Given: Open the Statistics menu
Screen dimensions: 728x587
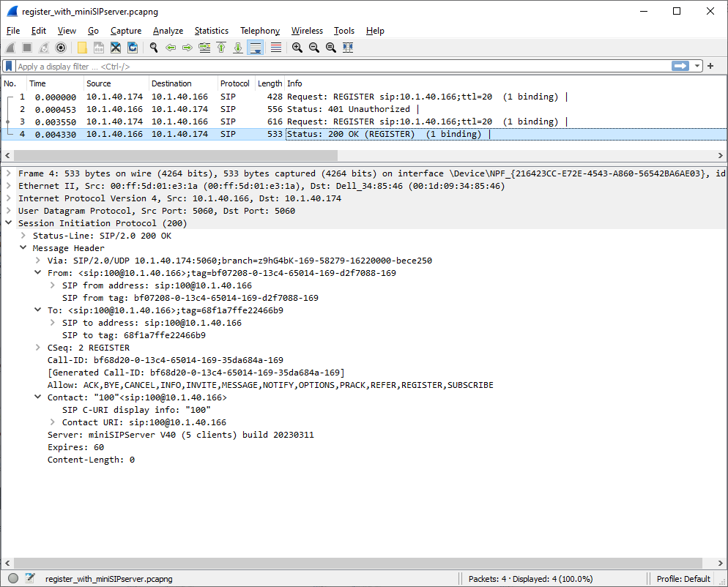Looking at the screenshot, I should (x=211, y=31).
